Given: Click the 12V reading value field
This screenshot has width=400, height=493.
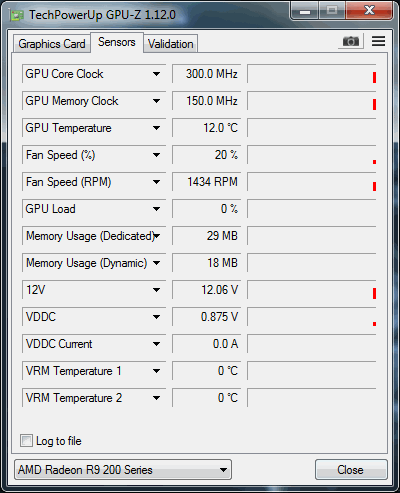Looking at the screenshot, I should [206, 290].
